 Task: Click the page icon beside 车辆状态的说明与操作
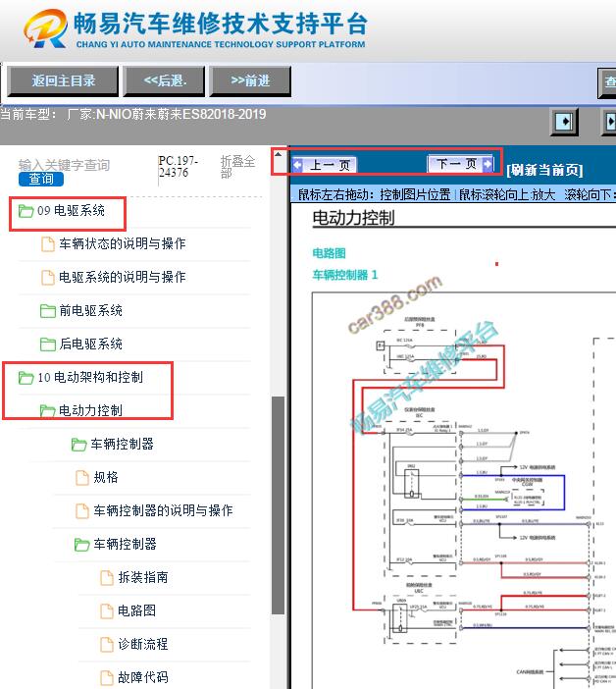tap(47, 244)
